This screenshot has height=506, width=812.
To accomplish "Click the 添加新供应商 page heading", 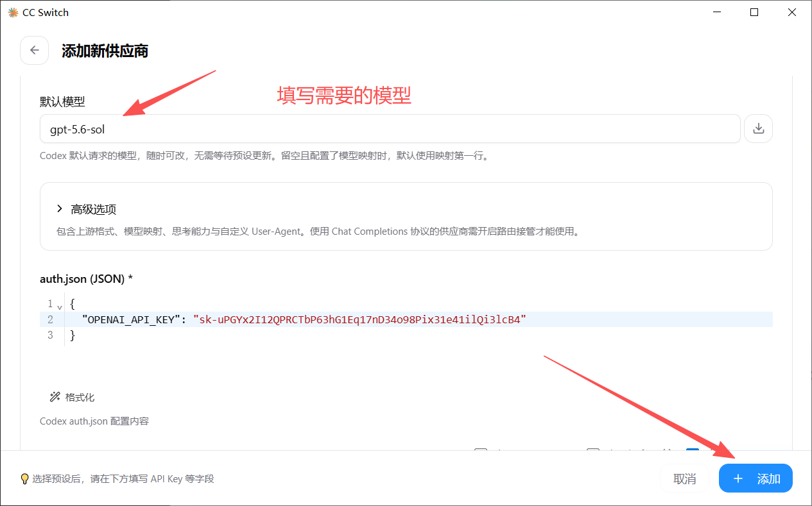I will tap(105, 51).
